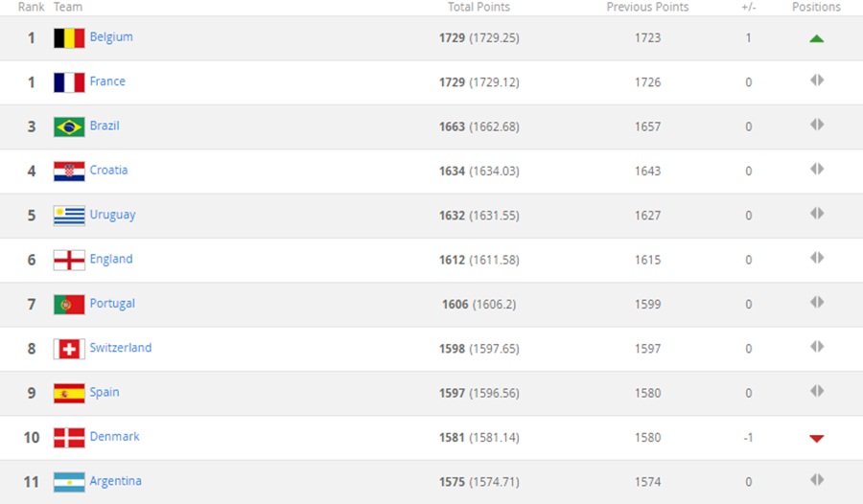Open the England team link
Image resolution: width=863 pixels, height=504 pixels.
click(111, 259)
